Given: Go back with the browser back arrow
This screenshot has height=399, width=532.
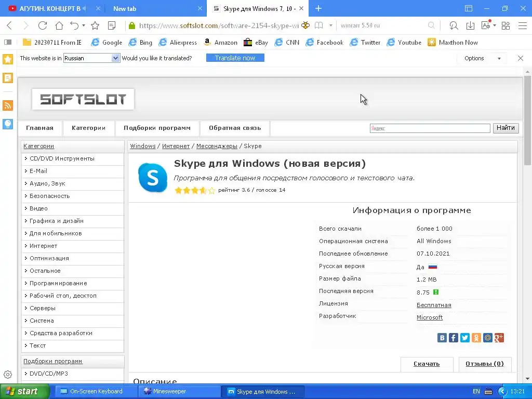Looking at the screenshot, I should 9,25.
